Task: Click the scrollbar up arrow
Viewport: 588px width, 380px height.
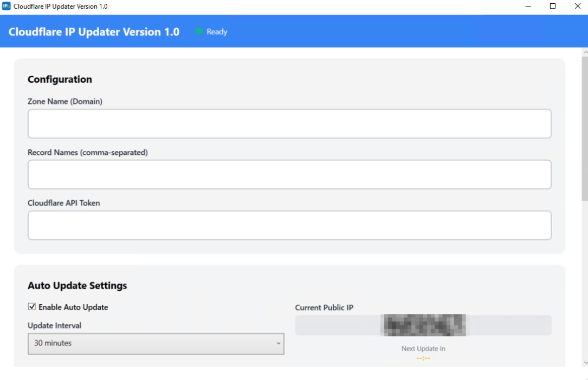Action: (585, 53)
